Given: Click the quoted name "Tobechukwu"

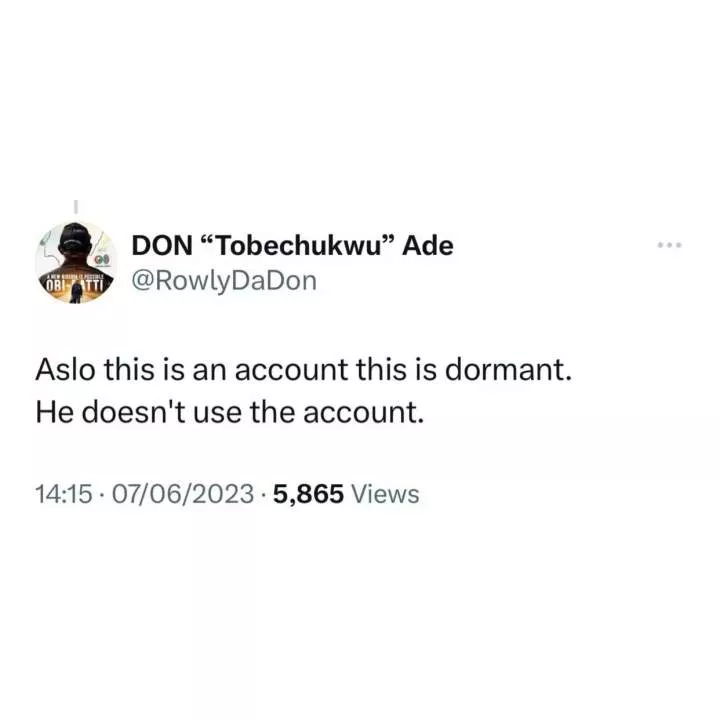Looking at the screenshot, I should (298, 246).
